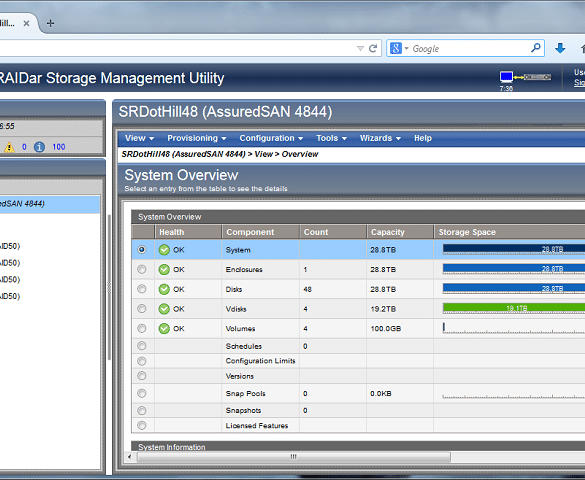Click the Enclosures storage space bar
585x480 pixels.
coord(514,269)
